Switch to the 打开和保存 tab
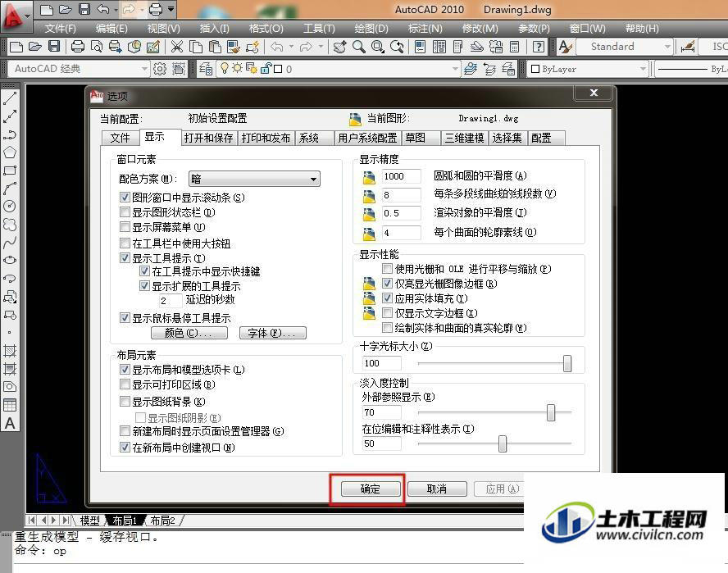The width and height of the screenshot is (728, 573). point(209,138)
